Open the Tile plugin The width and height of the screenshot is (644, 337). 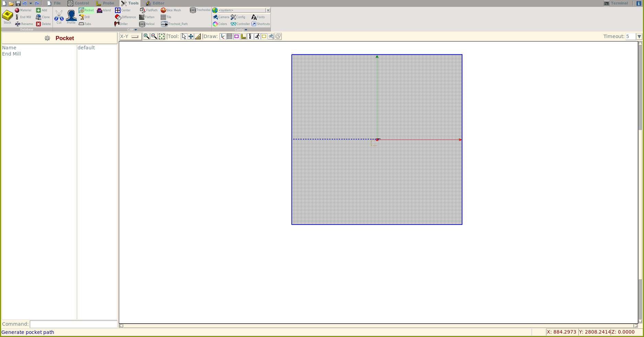(x=166, y=17)
